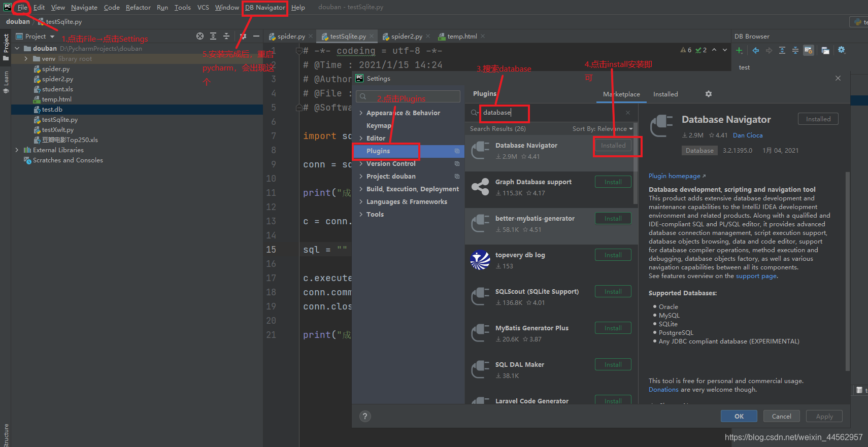Click expand all icon in Project panel
Viewport: 868px width, 447px height.
(x=213, y=36)
